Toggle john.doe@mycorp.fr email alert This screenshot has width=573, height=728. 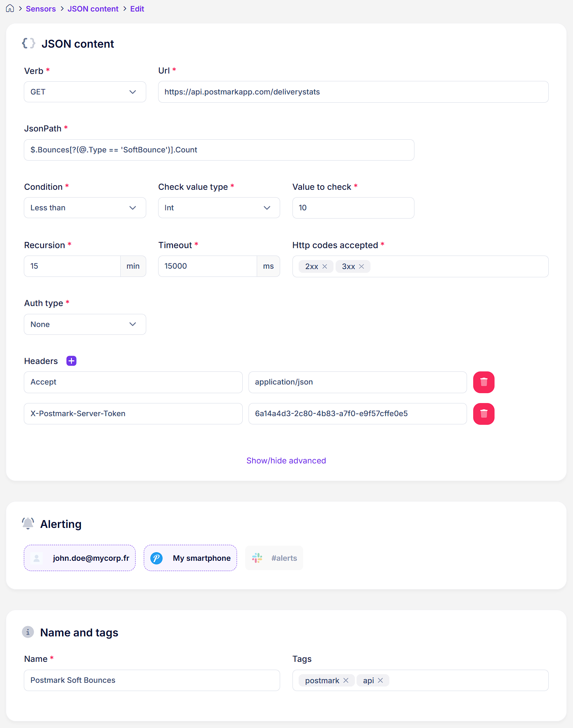(80, 558)
